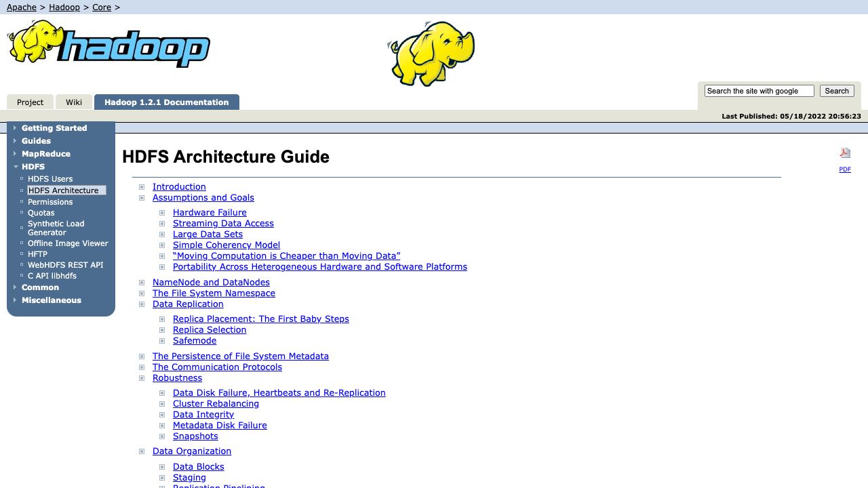
Task: Select WebHDFS REST API in sidebar
Action: 65,265
